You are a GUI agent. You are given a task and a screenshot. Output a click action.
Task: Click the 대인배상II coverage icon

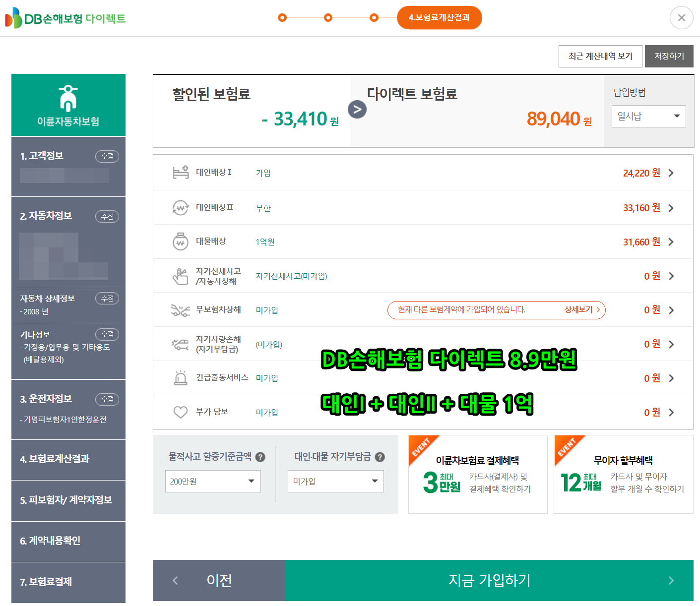[x=181, y=208]
